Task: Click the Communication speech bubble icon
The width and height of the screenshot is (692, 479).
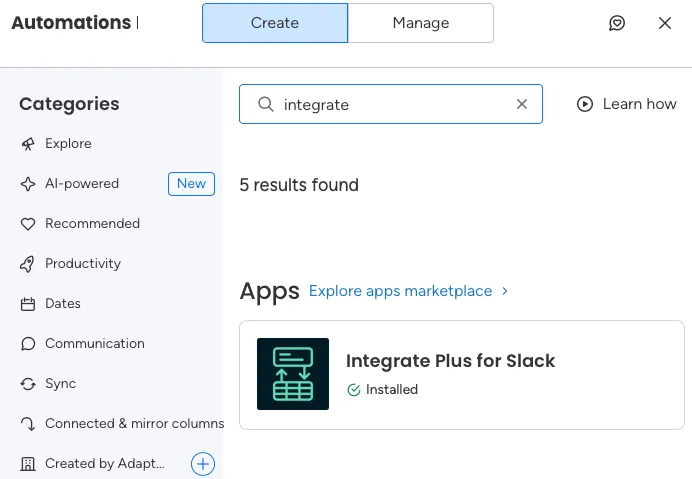Action: point(28,344)
